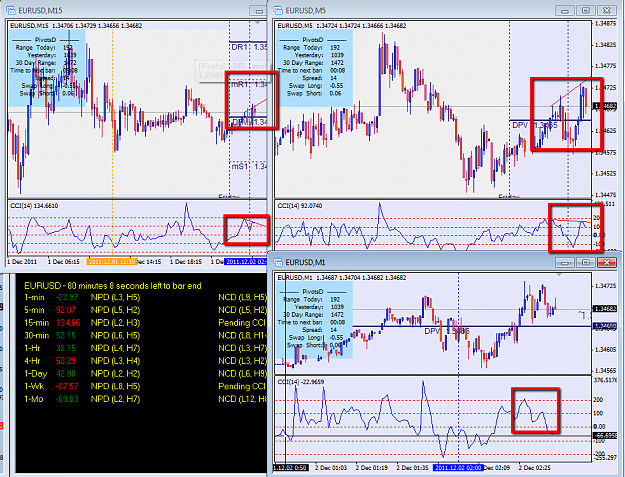The image size is (625, 477).
Task: Click the mR1 pivot label in M15 chart
Action: click(x=249, y=84)
